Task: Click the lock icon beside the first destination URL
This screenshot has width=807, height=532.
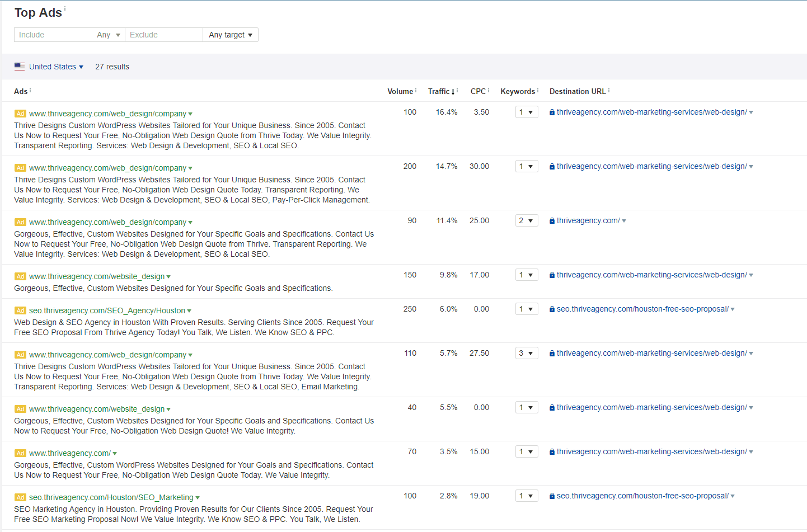Action: [551, 112]
